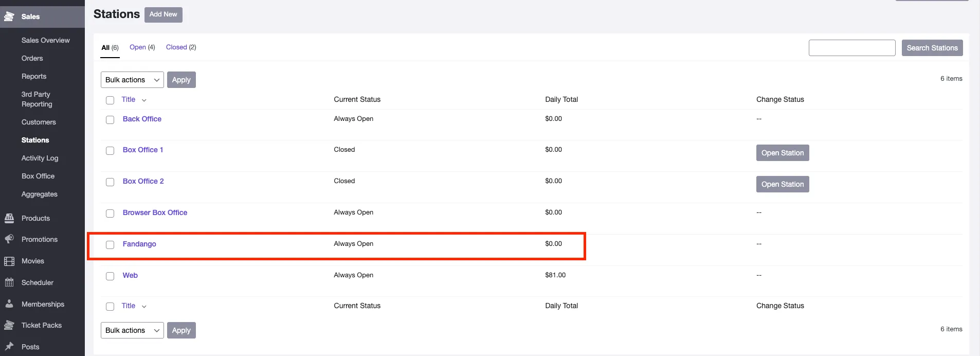
Task: Switch to the Closed (2) filter tab
Action: tap(181, 47)
